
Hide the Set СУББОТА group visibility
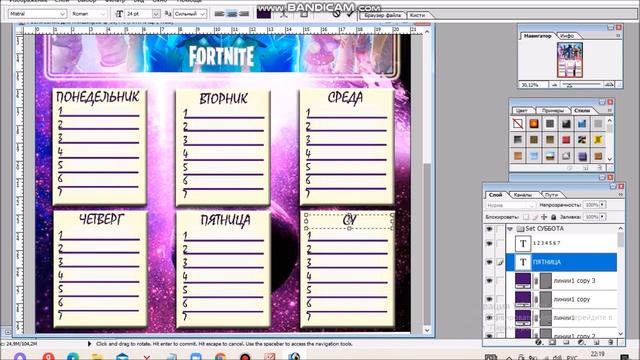pos(489,229)
